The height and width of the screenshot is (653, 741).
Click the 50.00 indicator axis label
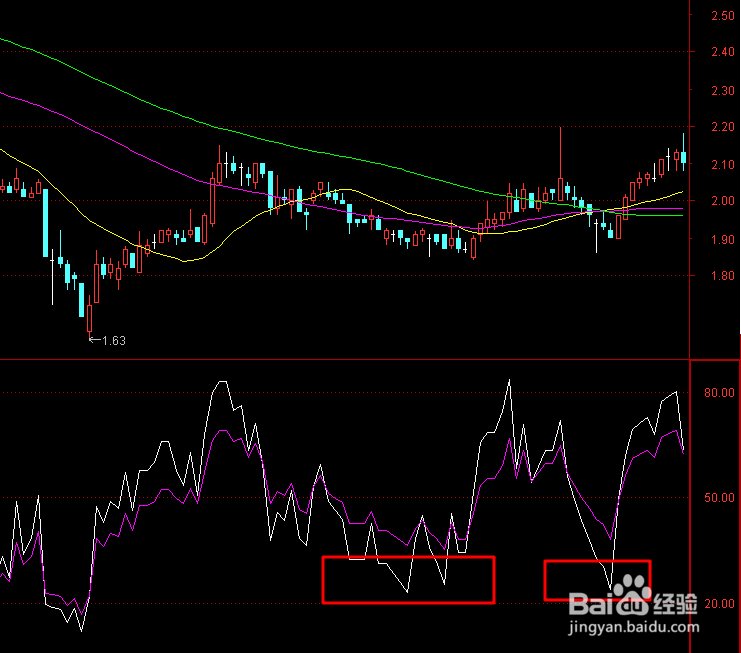(719, 498)
